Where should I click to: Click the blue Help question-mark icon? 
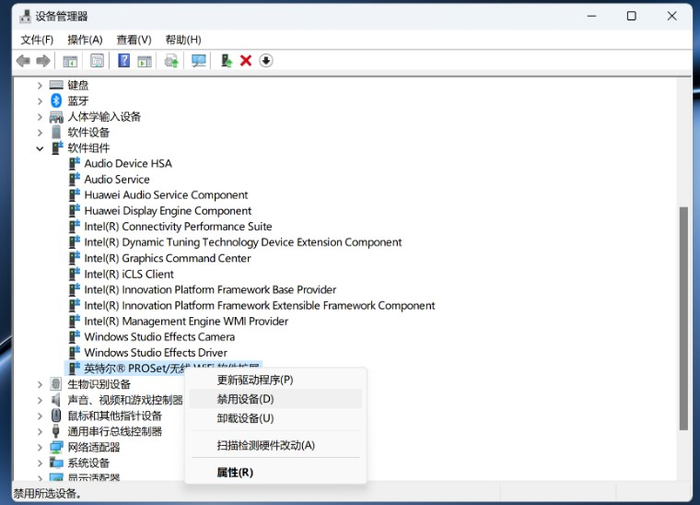[124, 60]
